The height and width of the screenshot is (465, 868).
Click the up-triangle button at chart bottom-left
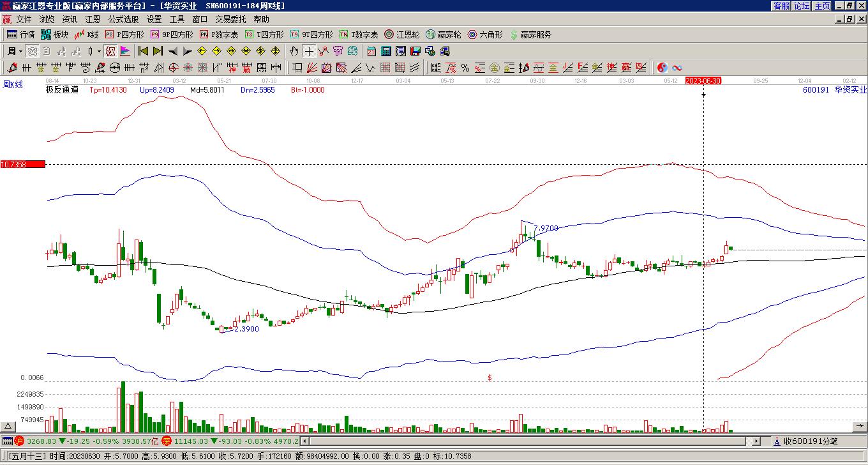8,427
